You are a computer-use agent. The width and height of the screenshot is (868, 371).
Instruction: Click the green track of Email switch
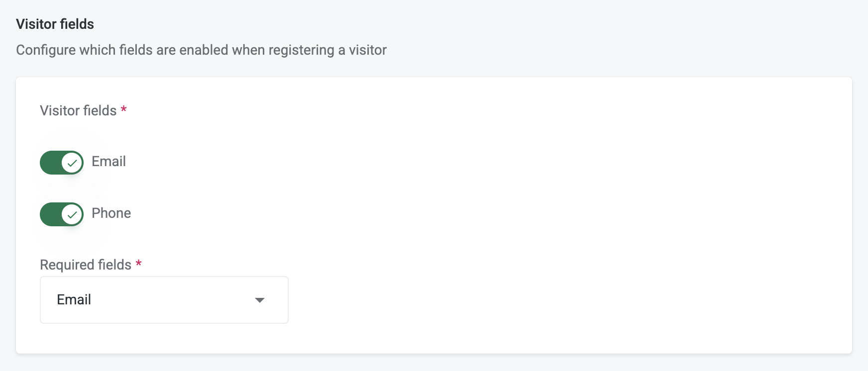[50, 163]
